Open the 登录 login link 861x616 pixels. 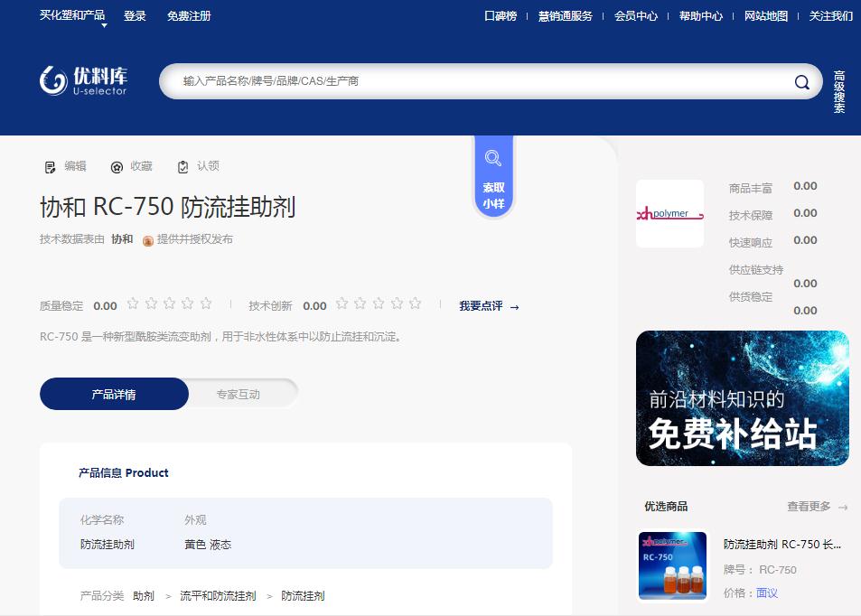pyautogui.click(x=135, y=16)
